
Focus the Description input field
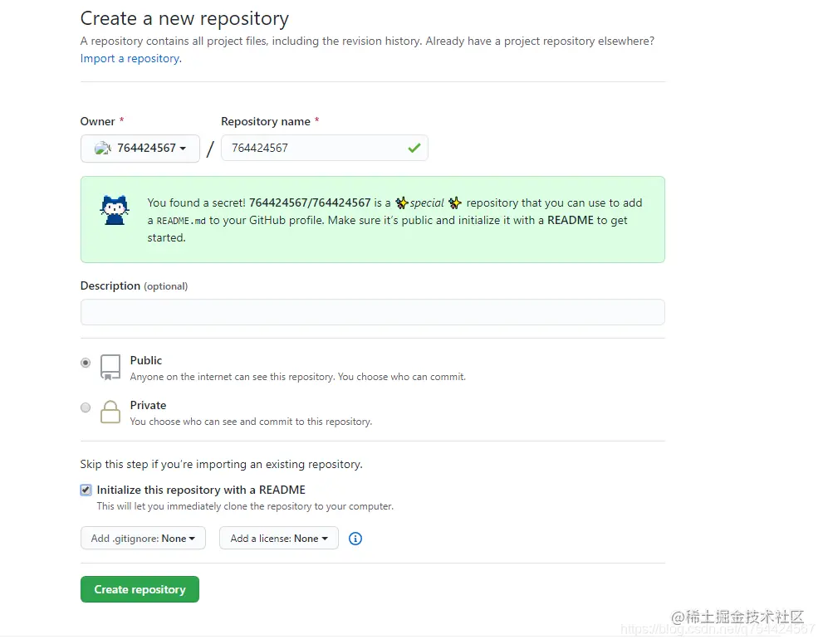pos(373,312)
